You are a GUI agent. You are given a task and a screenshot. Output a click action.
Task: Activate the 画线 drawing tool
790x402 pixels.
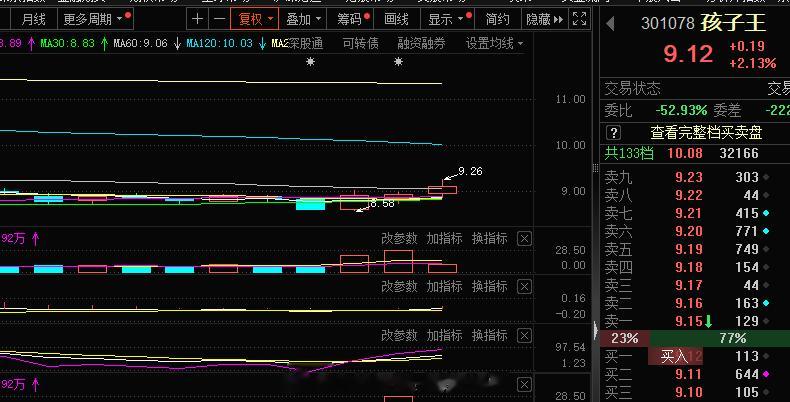tap(396, 19)
